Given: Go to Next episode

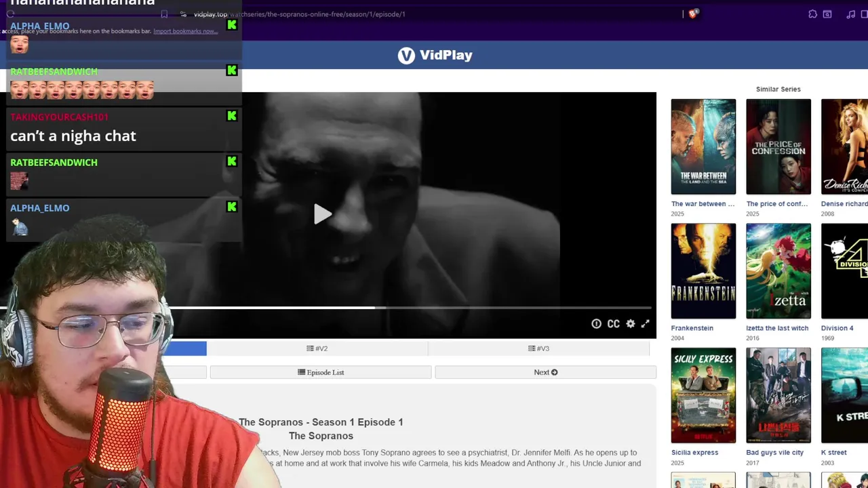Looking at the screenshot, I should pyautogui.click(x=546, y=372).
